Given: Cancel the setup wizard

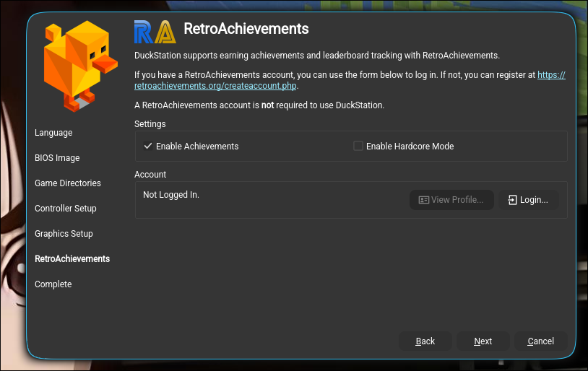Looking at the screenshot, I should coord(540,341).
